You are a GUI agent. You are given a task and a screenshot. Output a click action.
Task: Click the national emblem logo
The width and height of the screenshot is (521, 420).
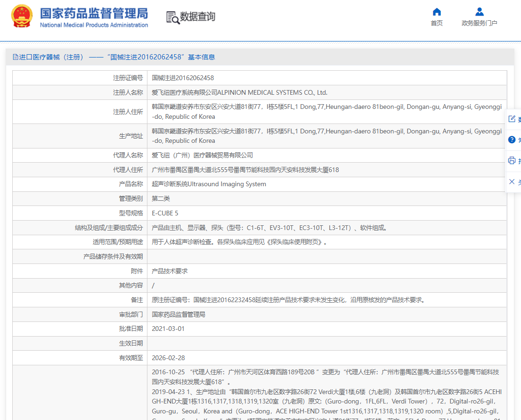[22, 16]
